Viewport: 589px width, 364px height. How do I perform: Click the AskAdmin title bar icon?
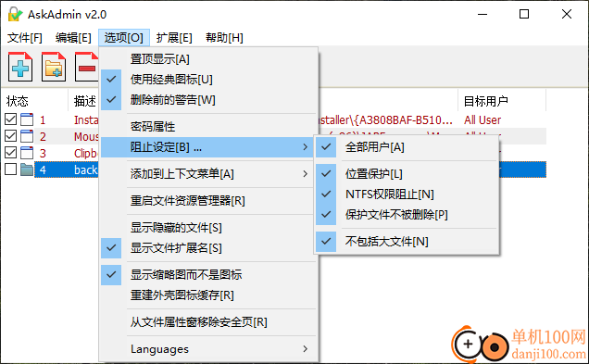(16, 14)
